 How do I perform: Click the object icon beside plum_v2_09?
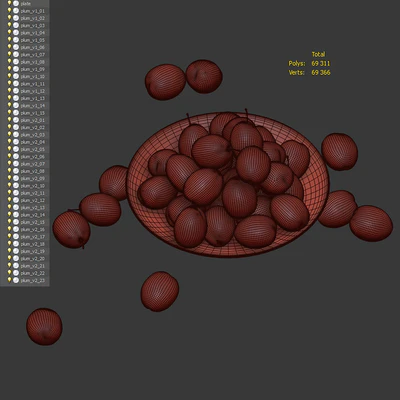[16, 178]
